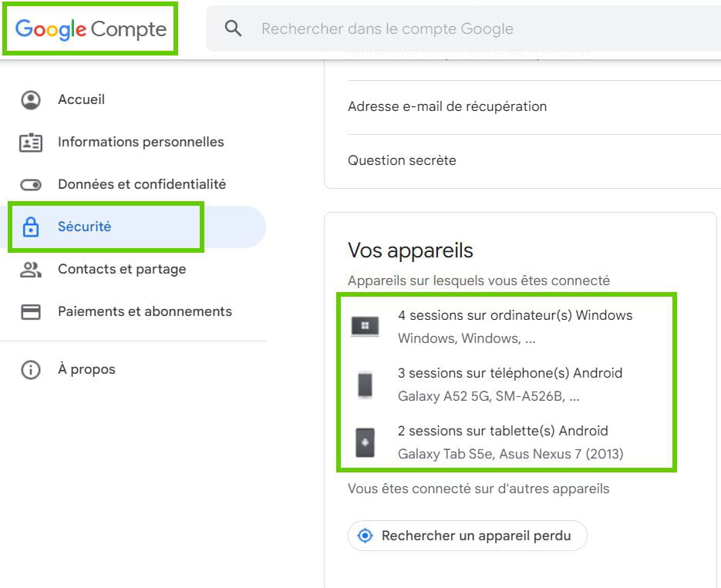Click the Android tablet device icon

click(x=365, y=442)
